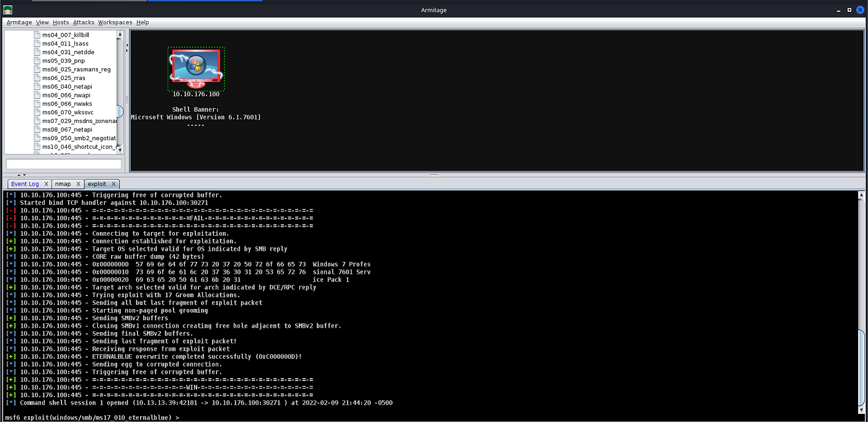Click the module search field
Screen dimensions: 868x422
64,164
